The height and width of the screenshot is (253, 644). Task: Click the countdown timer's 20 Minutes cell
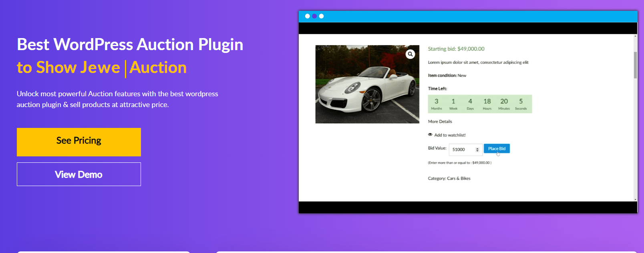504,104
